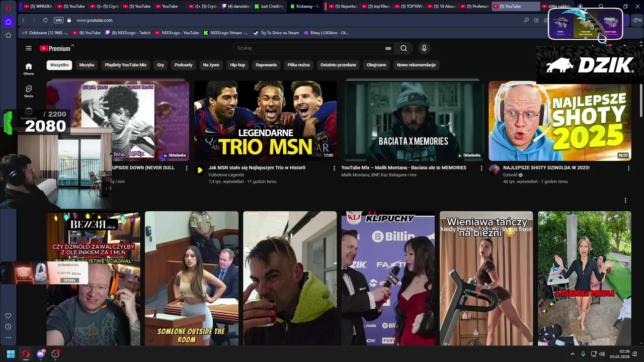Open options for UPSIDE DOWN mix card
Viewport: 644px width, 362px height.
click(187, 168)
